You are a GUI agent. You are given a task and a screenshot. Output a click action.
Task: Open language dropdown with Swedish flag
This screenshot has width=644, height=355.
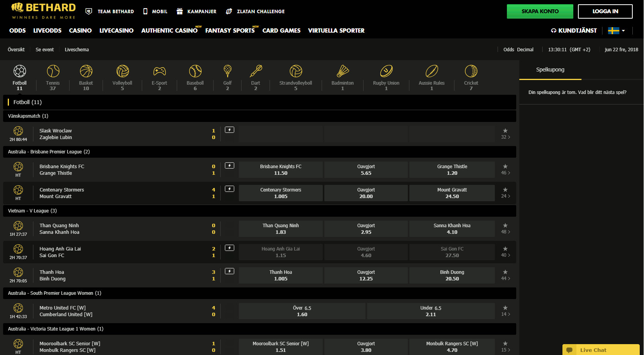pos(616,31)
